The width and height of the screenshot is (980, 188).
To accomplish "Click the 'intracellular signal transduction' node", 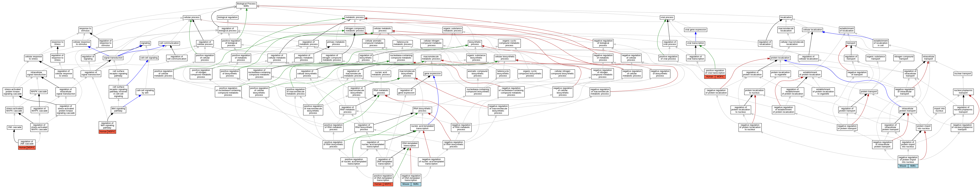I will pyautogui.click(x=37, y=73).
